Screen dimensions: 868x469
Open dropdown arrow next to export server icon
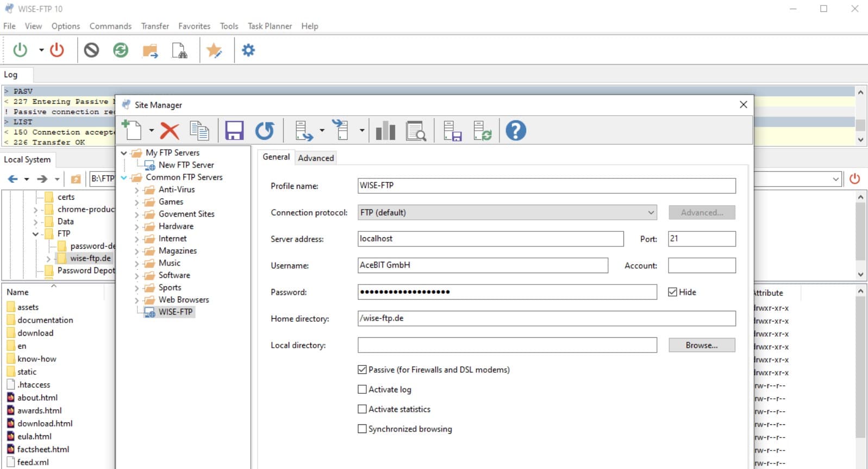[x=322, y=131]
